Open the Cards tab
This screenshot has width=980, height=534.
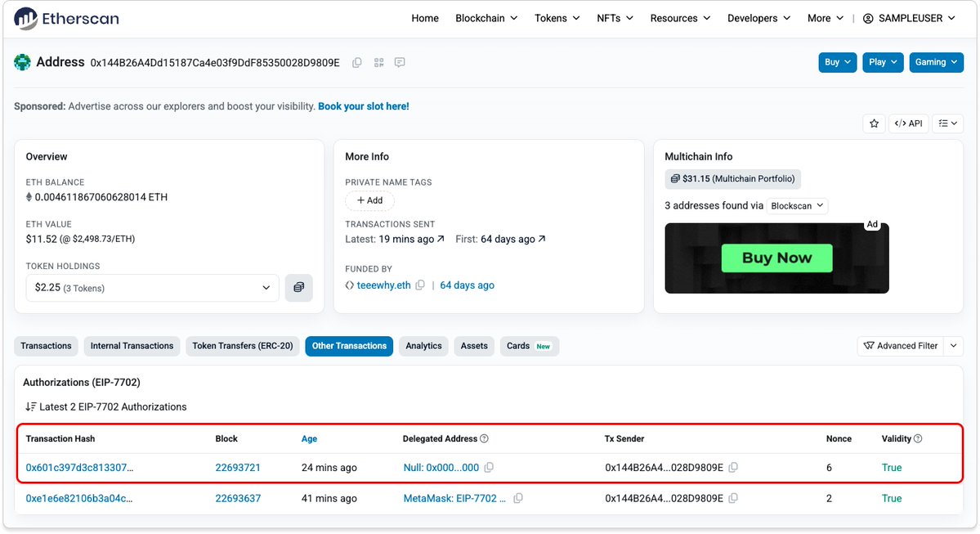(530, 346)
